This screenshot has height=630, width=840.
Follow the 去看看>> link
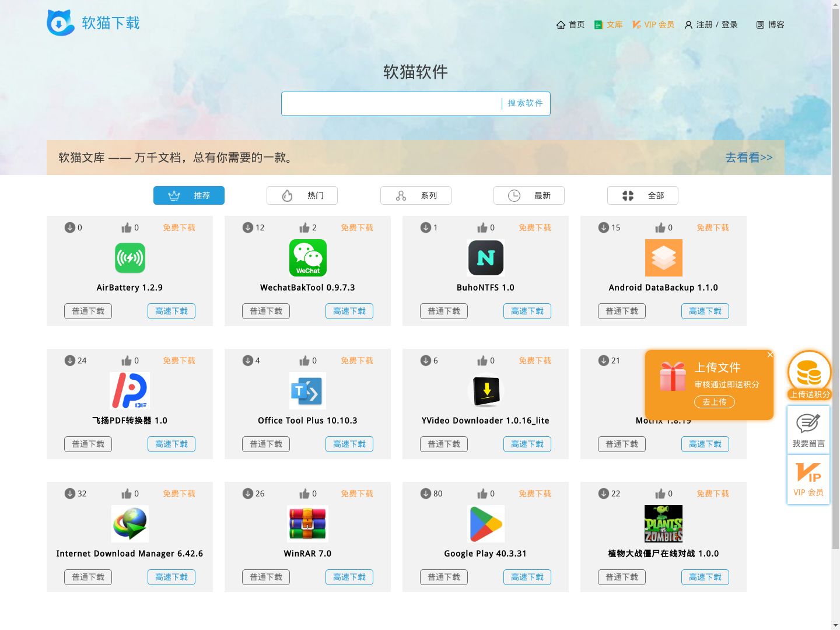[x=749, y=157]
